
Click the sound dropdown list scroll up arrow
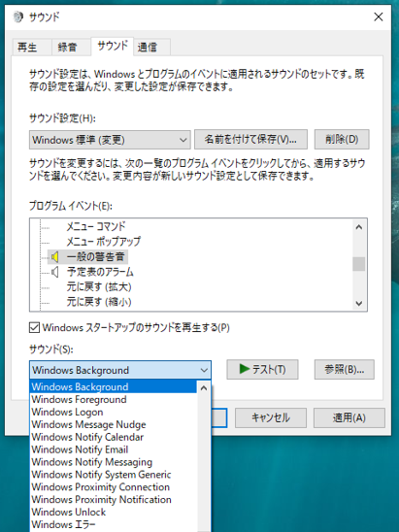pyautogui.click(x=204, y=387)
